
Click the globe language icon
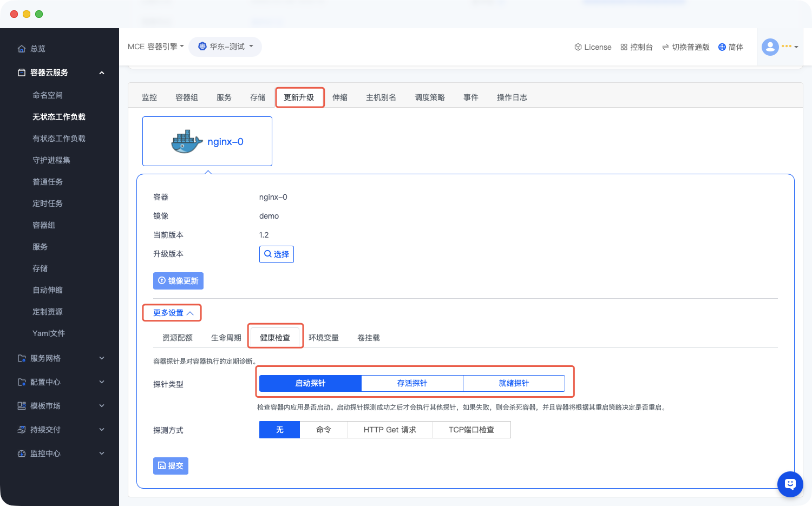pos(722,47)
